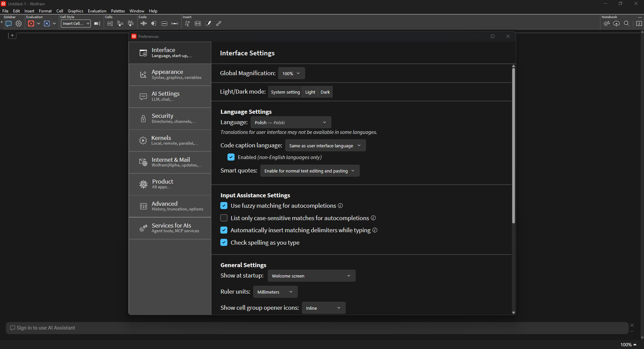Viewport: 644px width, 349px height.
Task: Open the Format menu
Action: (45, 11)
